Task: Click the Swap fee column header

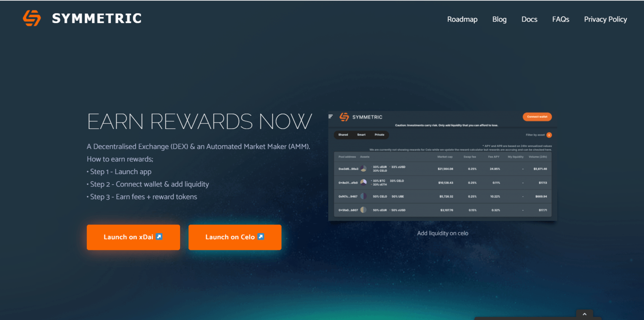Action: (x=470, y=157)
